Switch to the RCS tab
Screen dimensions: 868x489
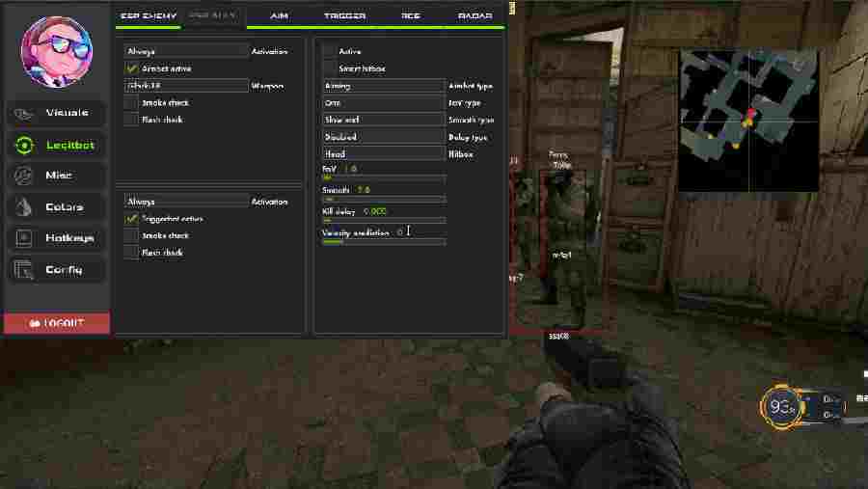410,16
